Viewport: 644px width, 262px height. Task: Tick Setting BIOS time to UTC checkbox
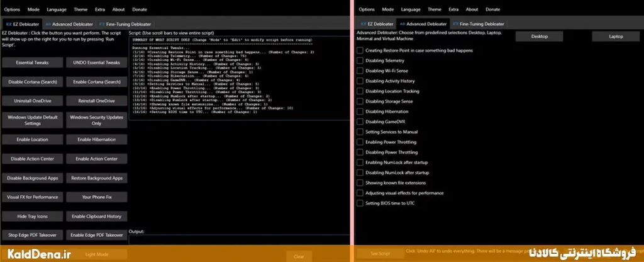tap(360, 203)
